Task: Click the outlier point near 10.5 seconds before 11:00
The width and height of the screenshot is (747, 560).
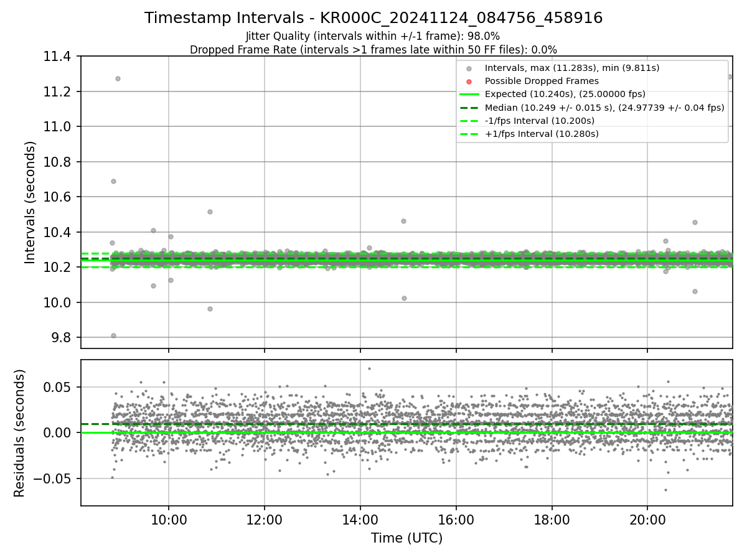Action: (x=210, y=212)
